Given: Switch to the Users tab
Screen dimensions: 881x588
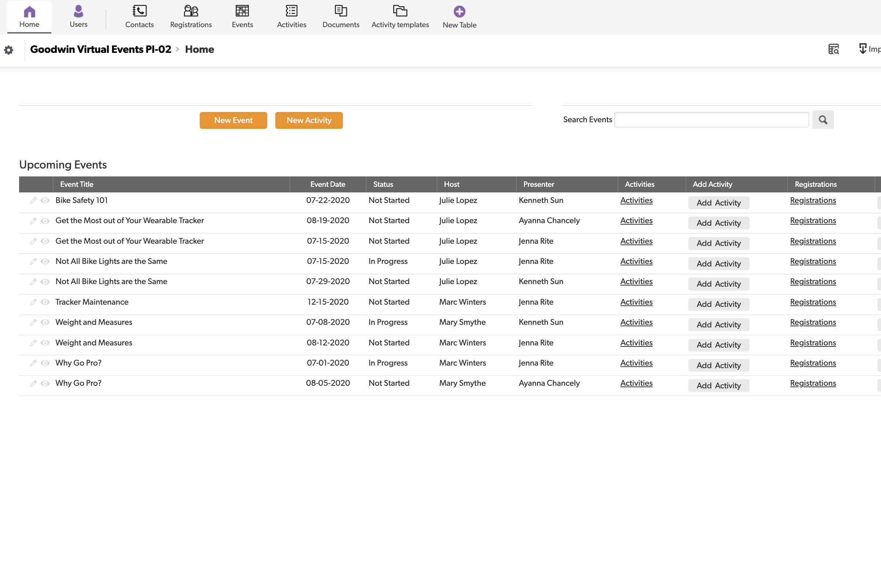Looking at the screenshot, I should (79, 16).
